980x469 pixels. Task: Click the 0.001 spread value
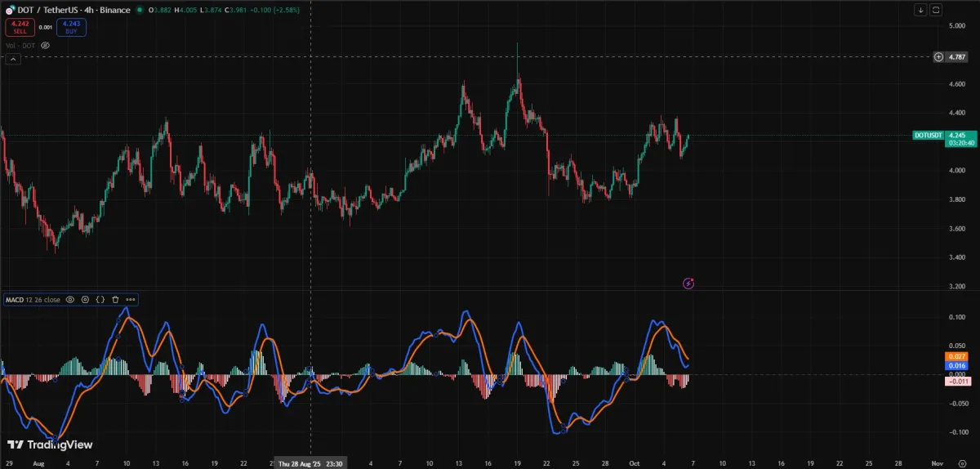(46, 27)
